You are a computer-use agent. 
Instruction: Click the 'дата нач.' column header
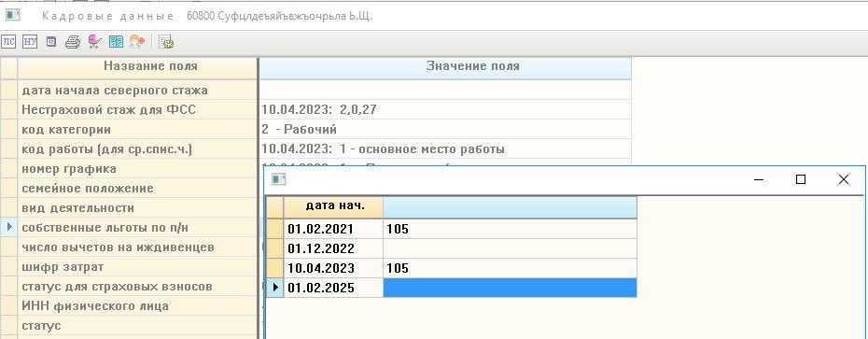tap(333, 207)
